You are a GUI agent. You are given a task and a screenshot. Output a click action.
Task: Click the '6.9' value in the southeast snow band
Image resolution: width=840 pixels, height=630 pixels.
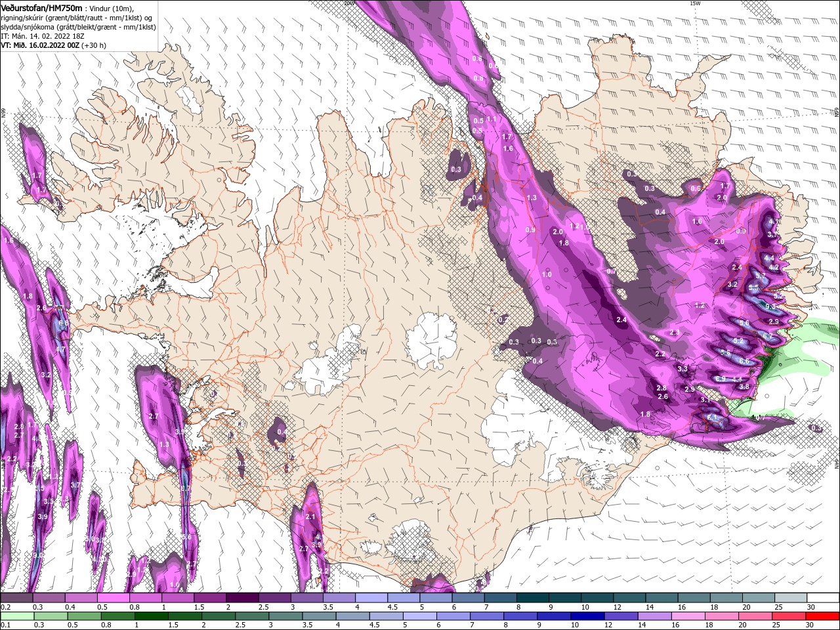tap(721, 379)
